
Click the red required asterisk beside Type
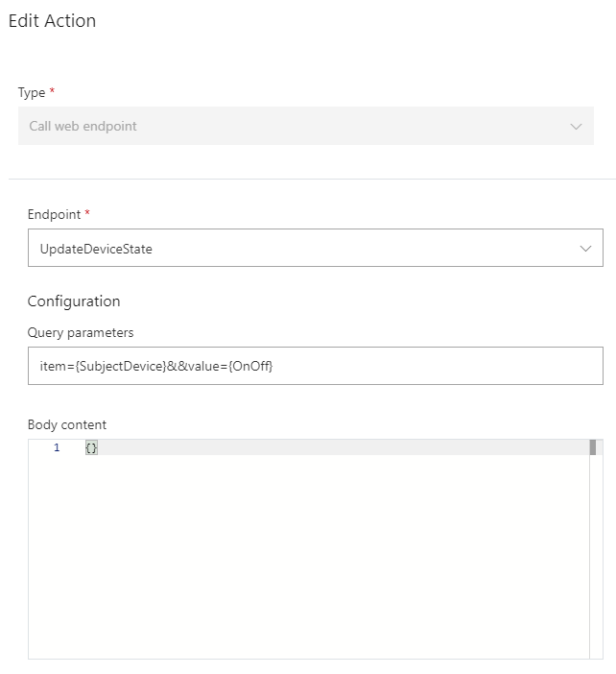click(52, 92)
